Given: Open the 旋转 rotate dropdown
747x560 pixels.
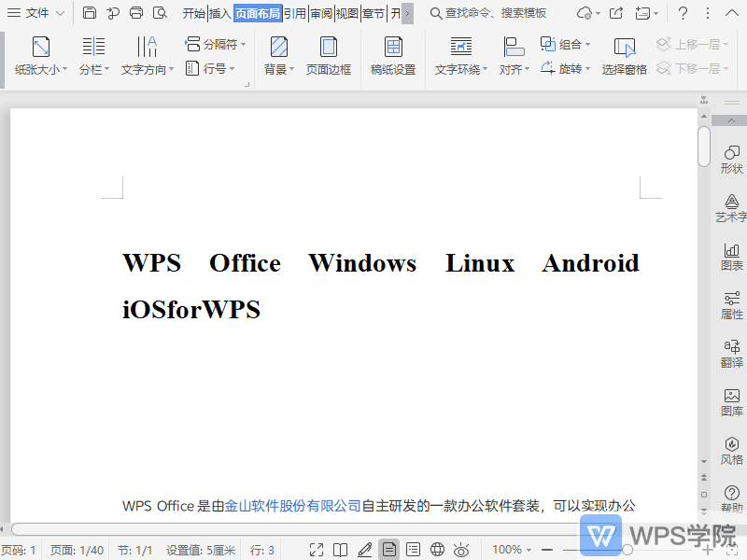Looking at the screenshot, I should (566, 68).
